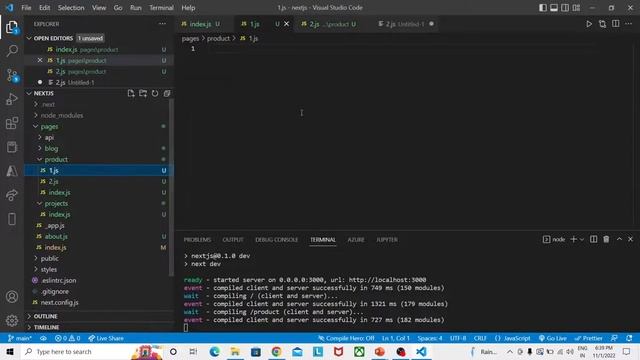Screen dimensions: 640x360
Task: Open the Search view in activity bar
Action: coord(12,51)
